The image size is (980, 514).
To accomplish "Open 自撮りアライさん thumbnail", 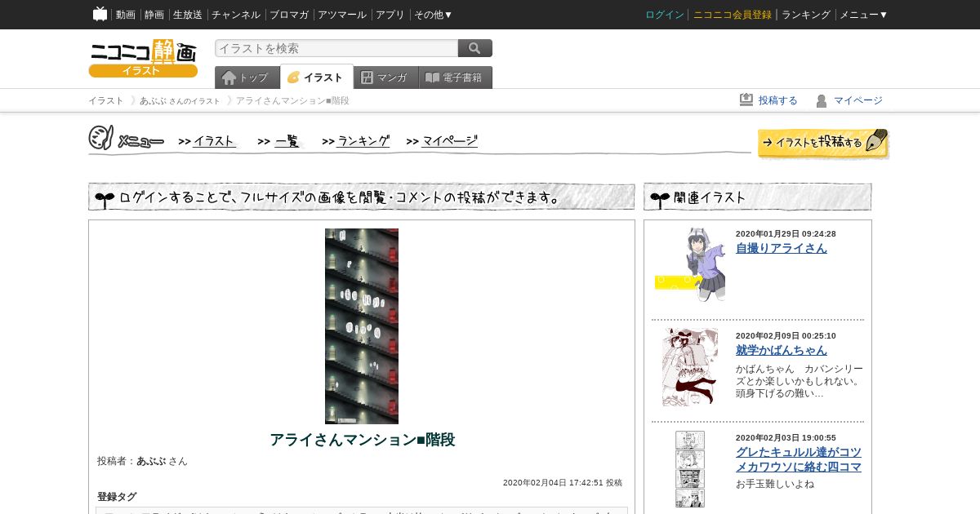I will (x=690, y=264).
